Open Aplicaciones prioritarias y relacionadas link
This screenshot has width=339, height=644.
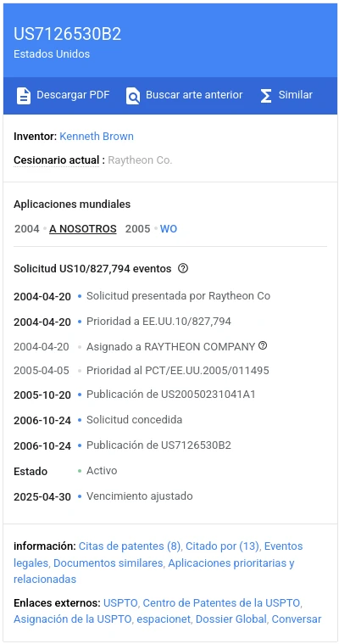coord(154,571)
